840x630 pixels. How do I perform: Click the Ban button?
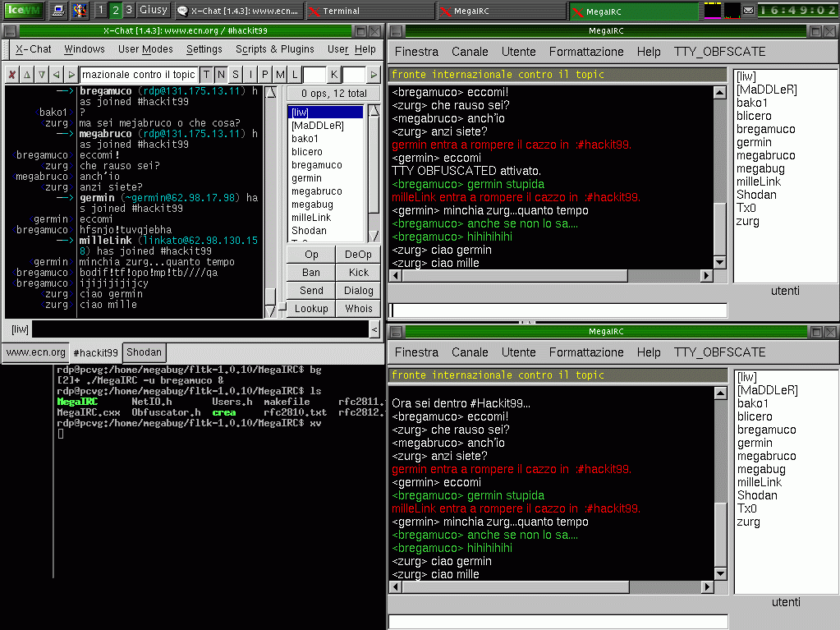(x=311, y=272)
